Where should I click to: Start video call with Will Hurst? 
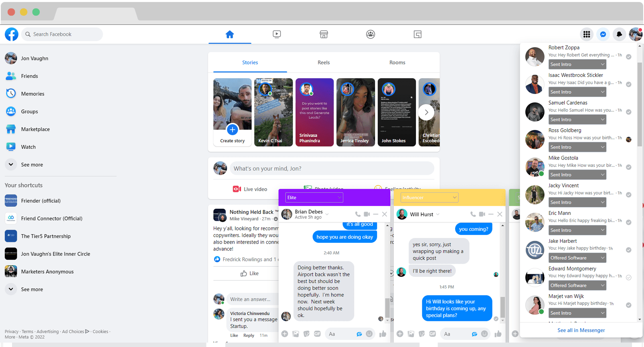tap(482, 214)
